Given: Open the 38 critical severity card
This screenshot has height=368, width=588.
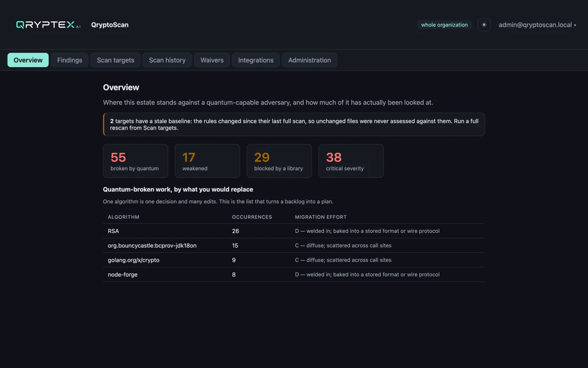Looking at the screenshot, I should 351,161.
